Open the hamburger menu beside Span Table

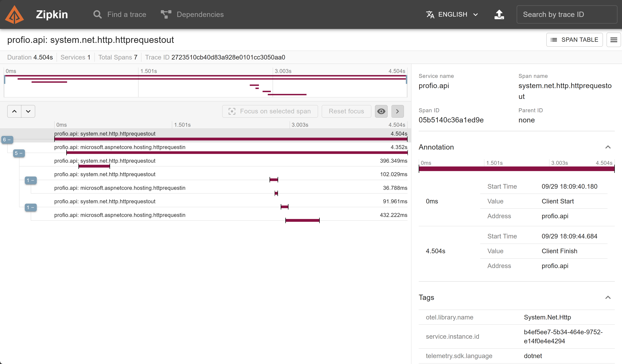pos(614,40)
